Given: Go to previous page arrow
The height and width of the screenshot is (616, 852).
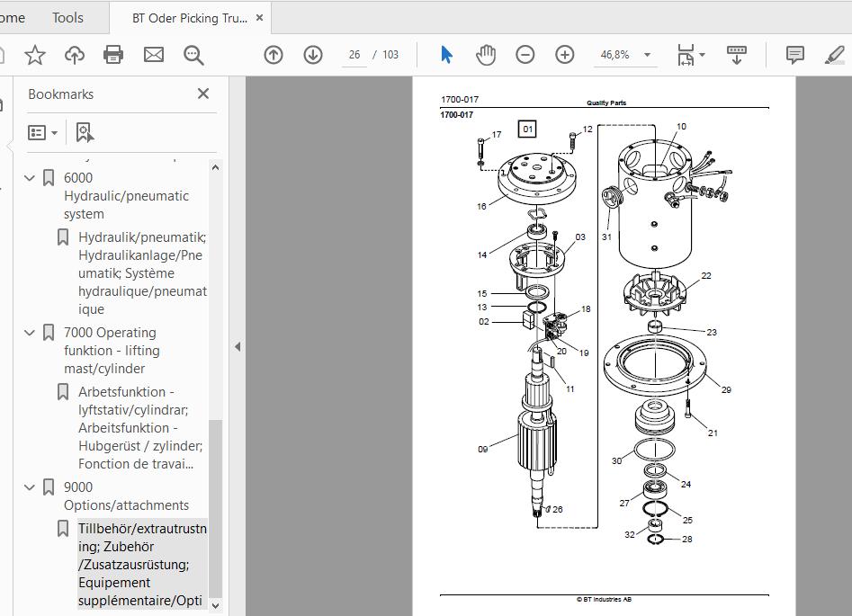Looking at the screenshot, I should [274, 55].
